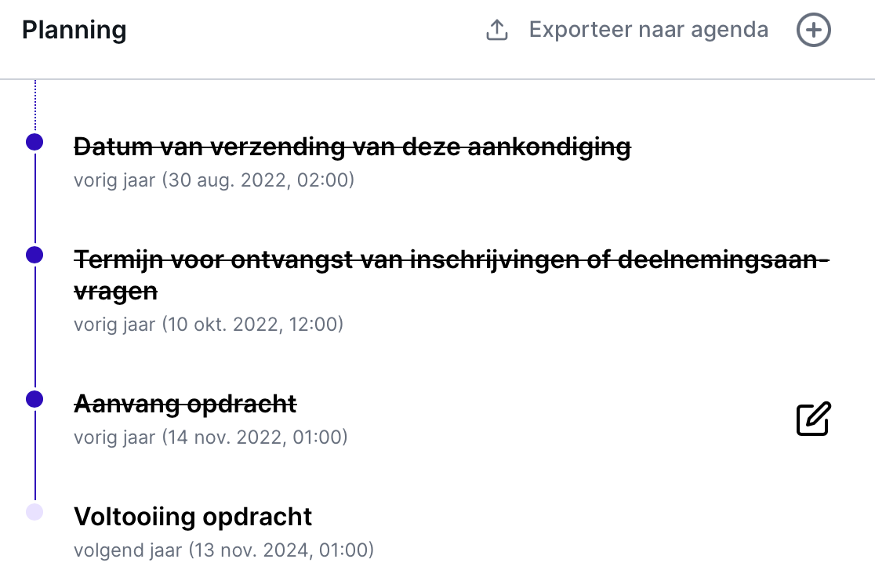Click the Exporteer naar agenda link

point(648,30)
